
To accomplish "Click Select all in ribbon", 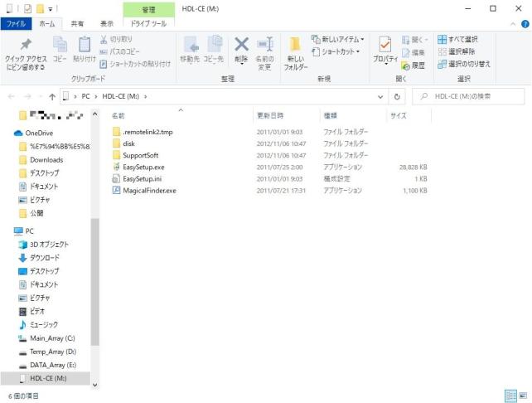I will point(457,39).
